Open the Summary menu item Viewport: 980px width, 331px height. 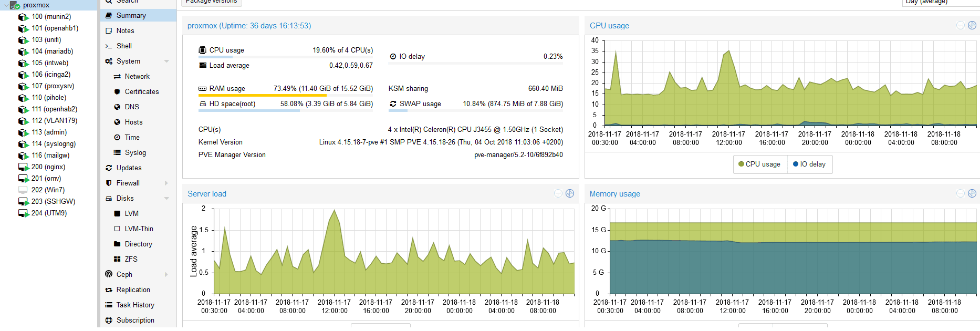(x=138, y=16)
